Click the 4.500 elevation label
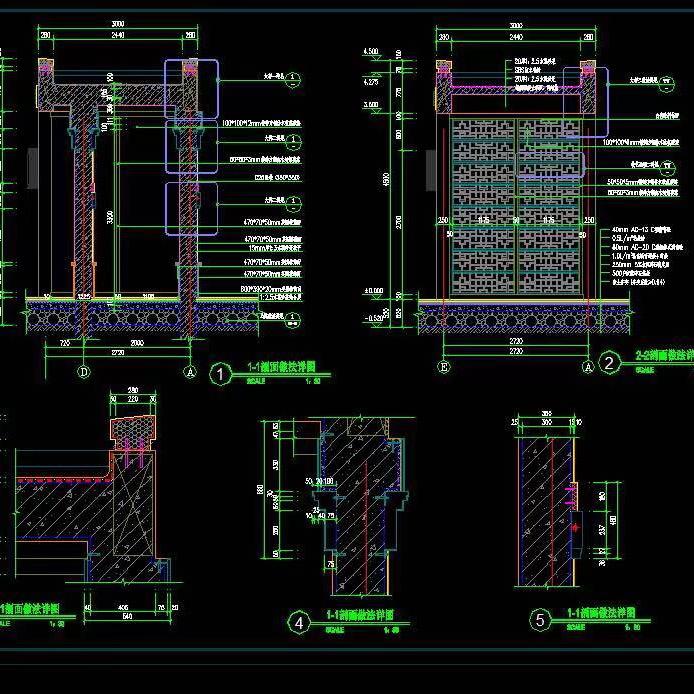Screen dimensions: 694x694 point(372,50)
